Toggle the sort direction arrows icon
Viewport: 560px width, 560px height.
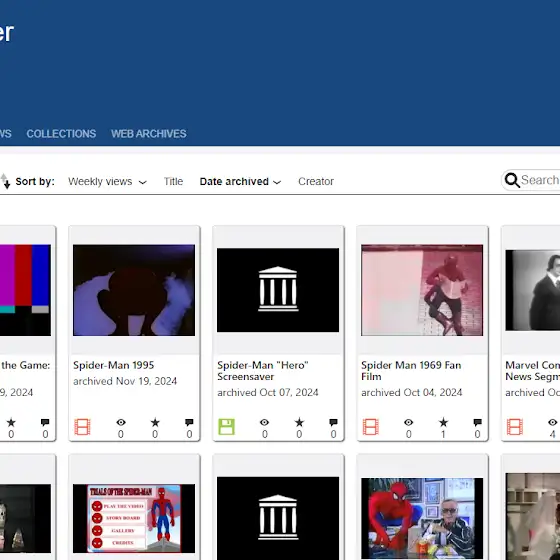(5, 181)
